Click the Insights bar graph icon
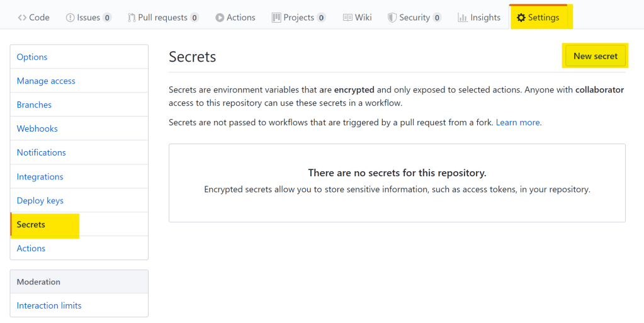Viewport: 644px width, 323px height. [x=463, y=18]
